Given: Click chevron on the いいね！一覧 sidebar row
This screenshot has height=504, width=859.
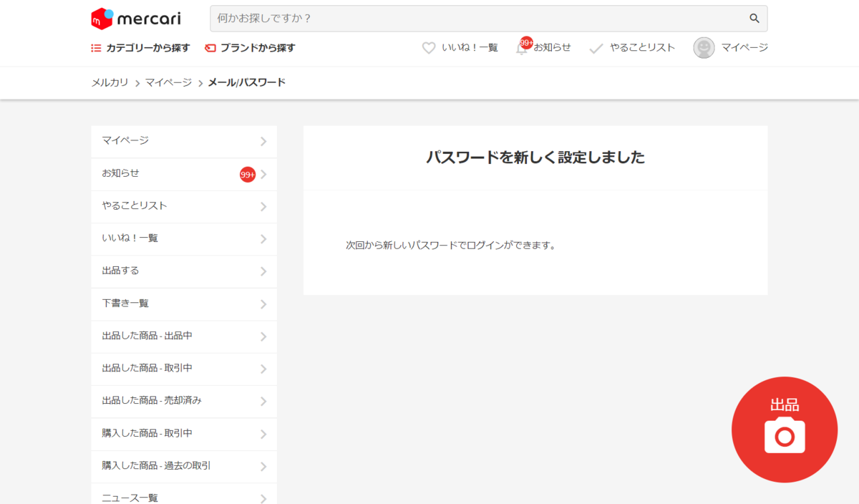Looking at the screenshot, I should [x=263, y=239].
